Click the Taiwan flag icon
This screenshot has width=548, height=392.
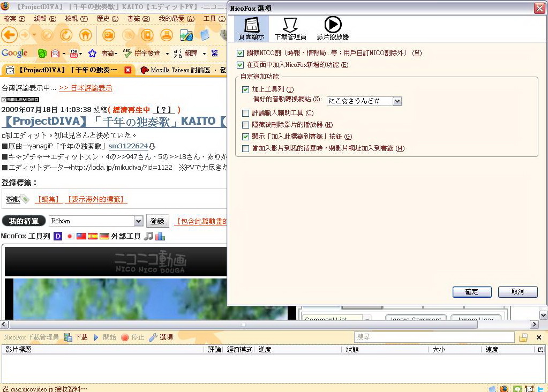click(x=81, y=236)
